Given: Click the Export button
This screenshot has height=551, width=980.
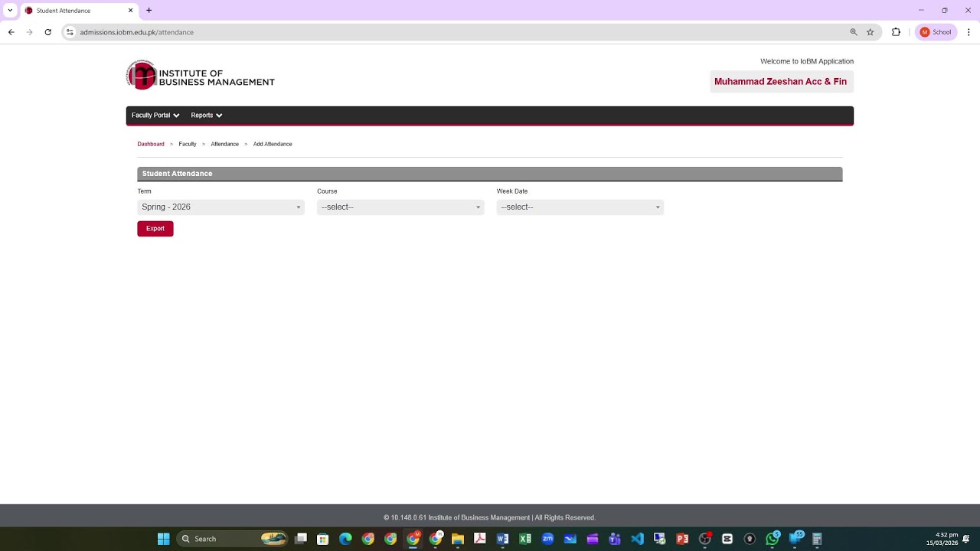Looking at the screenshot, I should pyautogui.click(x=155, y=229).
